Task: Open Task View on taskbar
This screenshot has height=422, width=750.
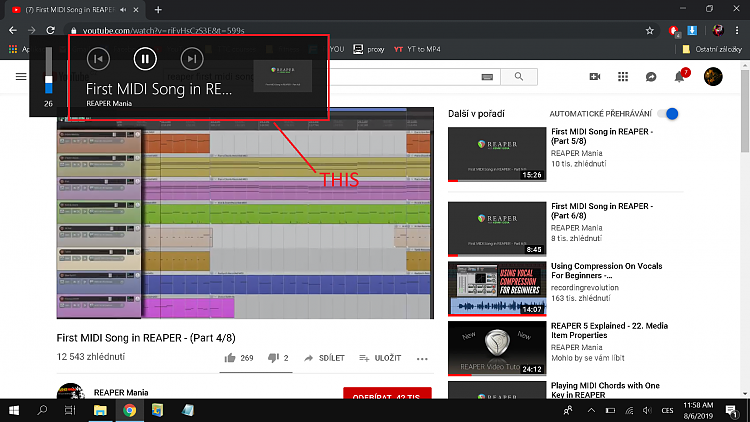Action: click(70, 410)
